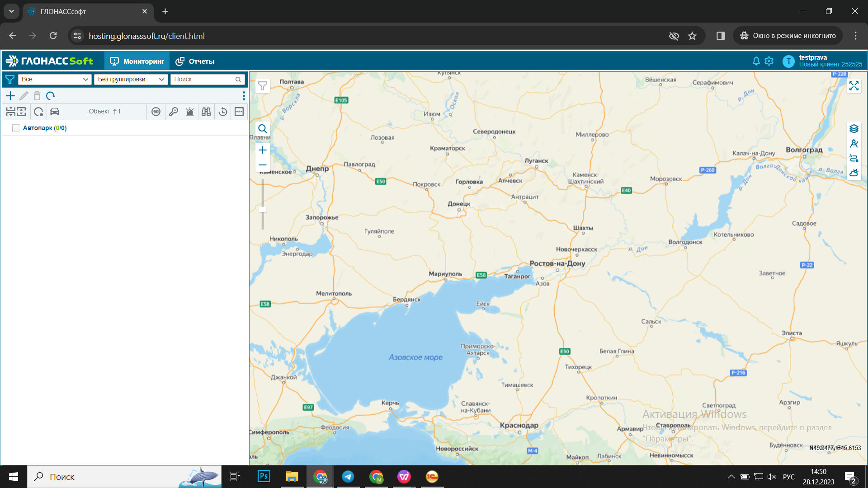Add a new object with plus icon
The width and height of the screenshot is (868, 488).
coord(10,96)
